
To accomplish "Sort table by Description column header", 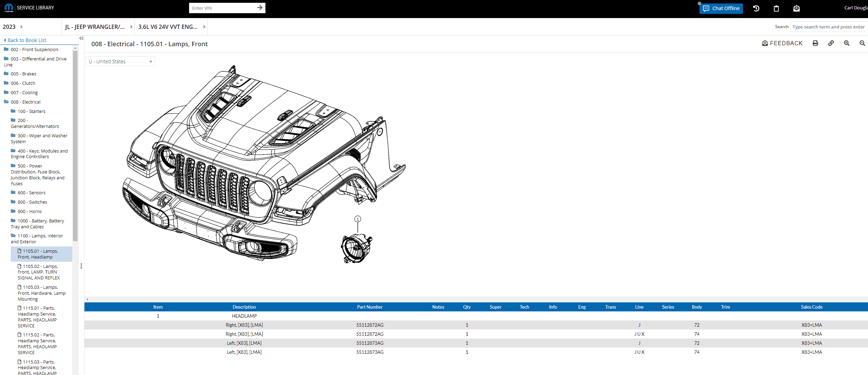I will pos(244,307).
